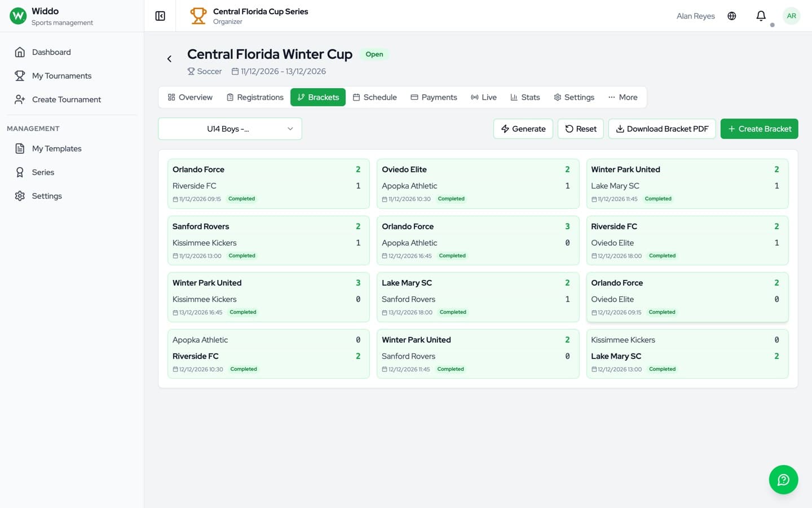Screen dimensions: 812x508
Task: Click the Create Bracket button
Action: coord(760,129)
